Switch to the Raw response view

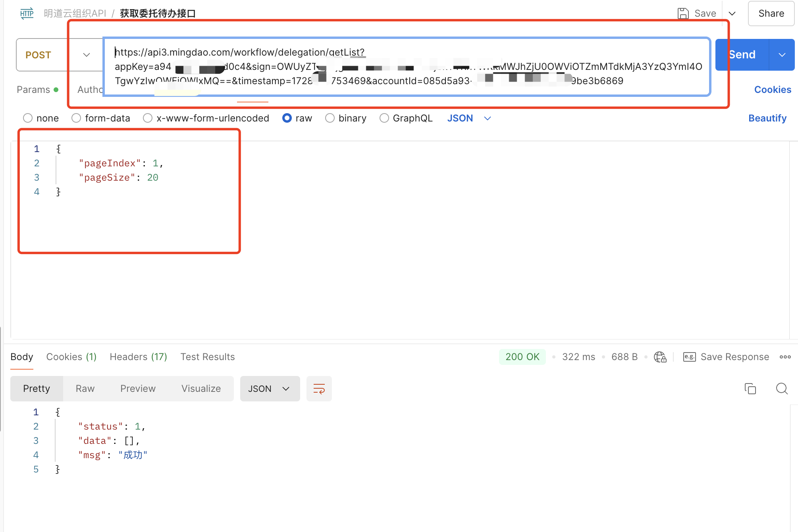point(85,389)
